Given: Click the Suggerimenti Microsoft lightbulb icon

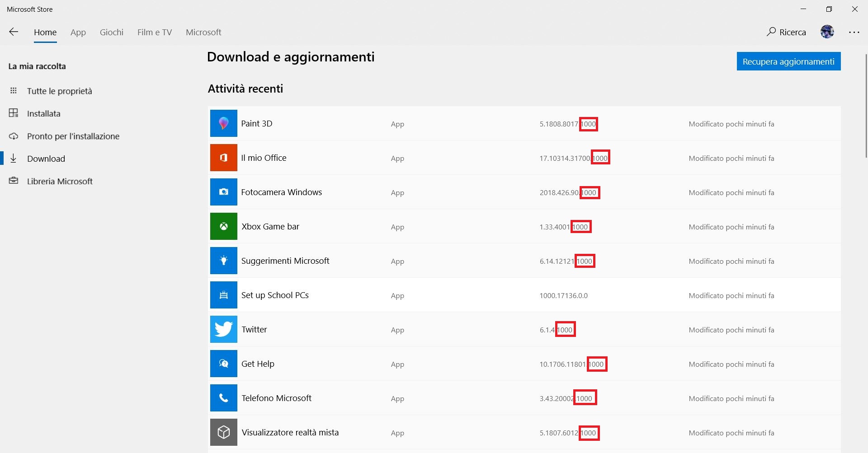Looking at the screenshot, I should pyautogui.click(x=224, y=261).
